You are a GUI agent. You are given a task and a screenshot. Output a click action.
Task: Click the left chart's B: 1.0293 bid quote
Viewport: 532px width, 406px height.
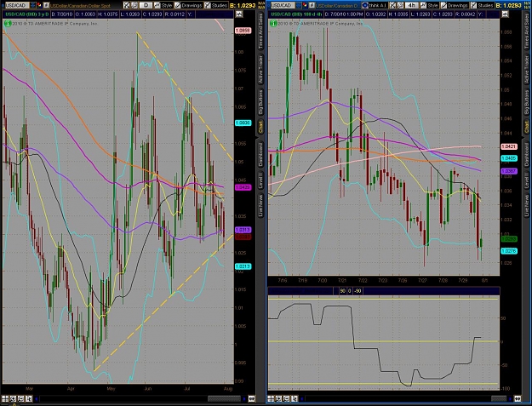click(x=243, y=5)
